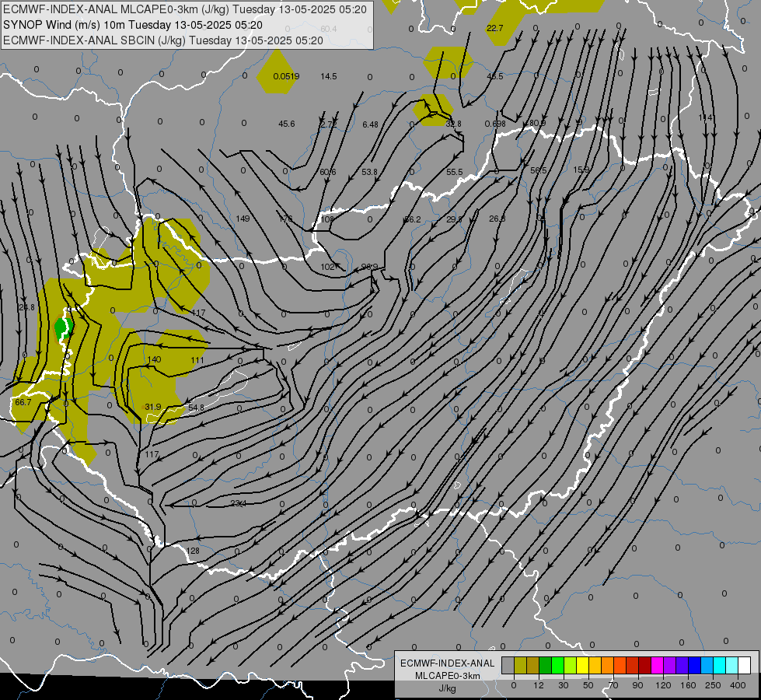Click the legend unit J/kg
761x700 pixels.
448,688
